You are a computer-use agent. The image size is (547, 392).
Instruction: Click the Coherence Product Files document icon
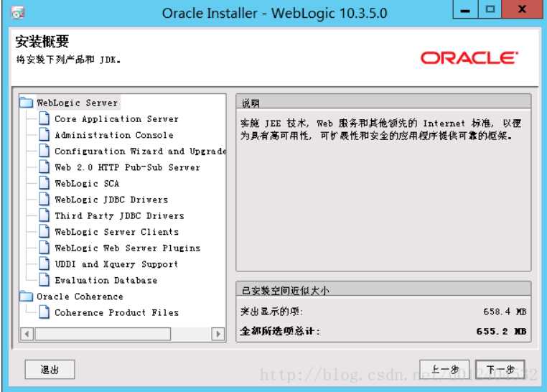[x=44, y=312]
